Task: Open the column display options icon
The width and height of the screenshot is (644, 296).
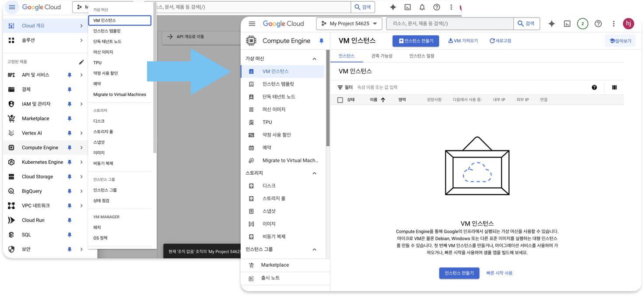Action: coord(614,88)
